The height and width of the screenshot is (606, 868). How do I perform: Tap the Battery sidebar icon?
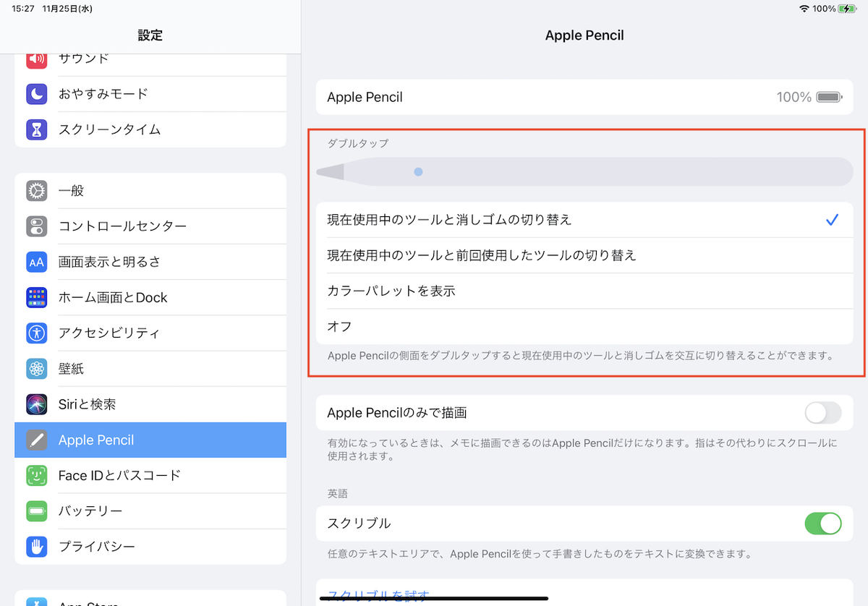[x=37, y=511]
